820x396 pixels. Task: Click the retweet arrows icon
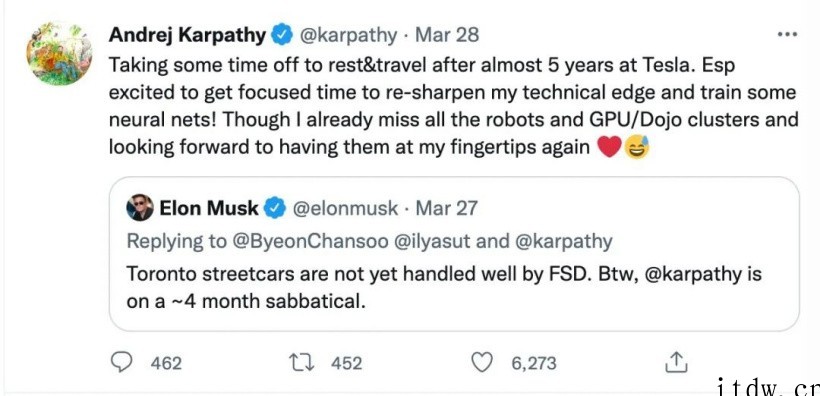[302, 362]
